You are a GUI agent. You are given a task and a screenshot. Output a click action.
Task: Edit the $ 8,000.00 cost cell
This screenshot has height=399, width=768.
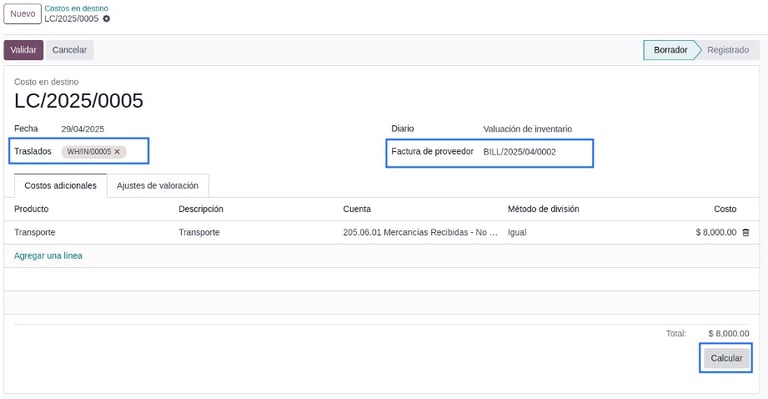[716, 233]
